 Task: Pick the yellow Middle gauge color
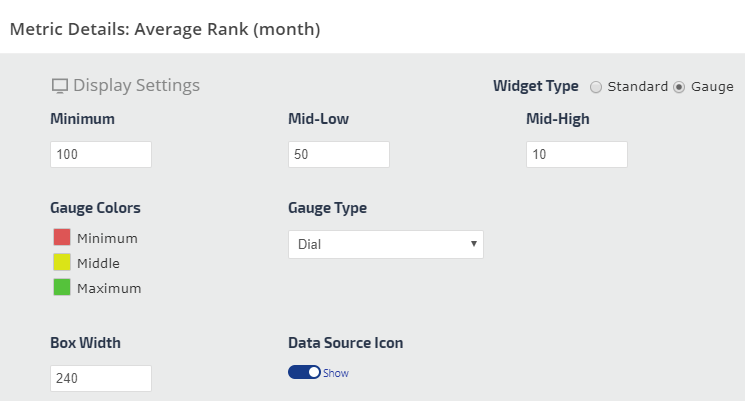(62, 263)
